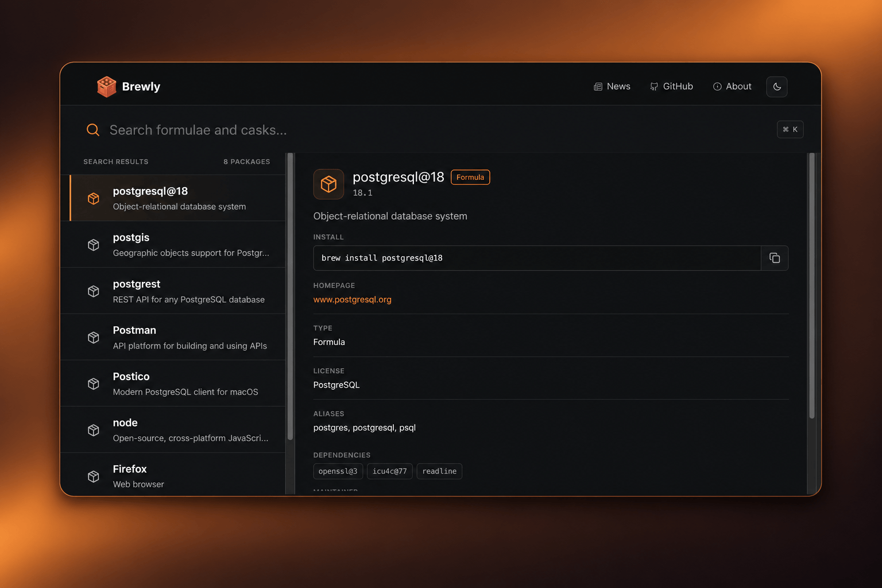This screenshot has width=882, height=588.
Task: Click the ⌘ K shortcut badge
Action: [x=790, y=129]
